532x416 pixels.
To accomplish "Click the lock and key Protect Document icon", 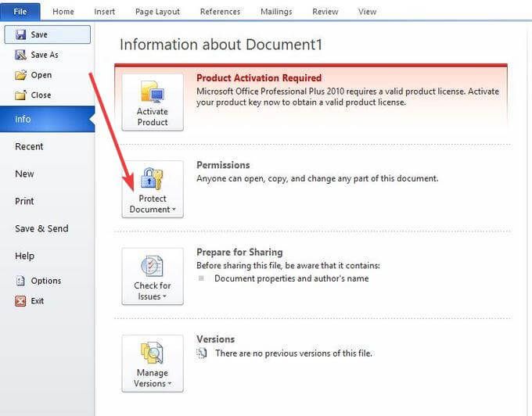I will click(x=152, y=178).
